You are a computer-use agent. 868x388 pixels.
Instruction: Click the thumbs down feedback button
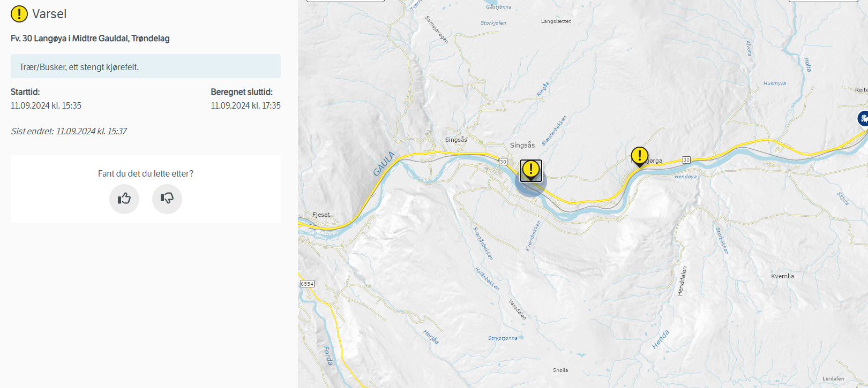pos(167,199)
